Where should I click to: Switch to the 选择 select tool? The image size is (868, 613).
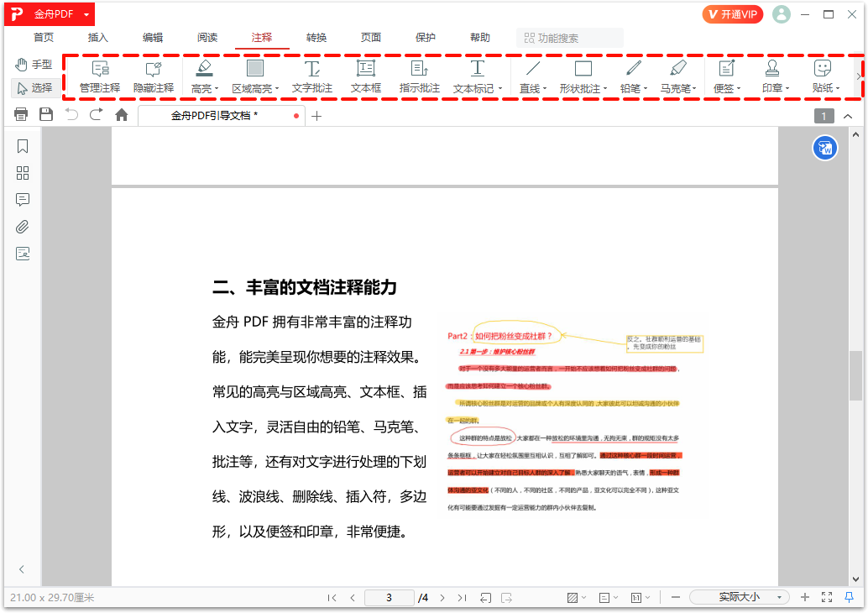(35, 88)
